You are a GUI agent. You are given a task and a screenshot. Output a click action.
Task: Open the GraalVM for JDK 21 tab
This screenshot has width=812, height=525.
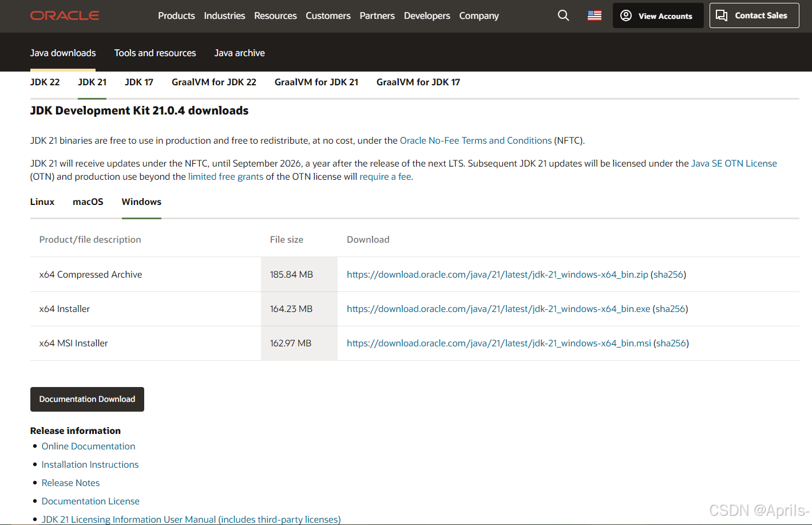(x=316, y=82)
